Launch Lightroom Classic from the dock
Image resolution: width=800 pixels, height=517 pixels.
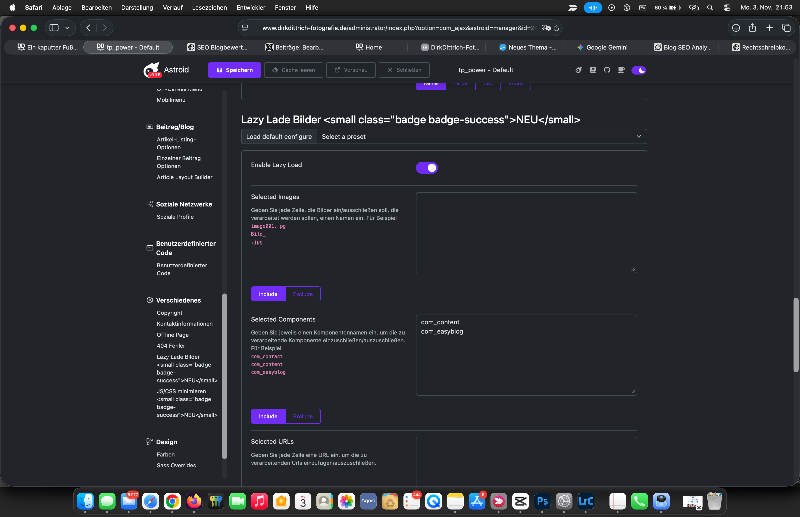pyautogui.click(x=588, y=500)
